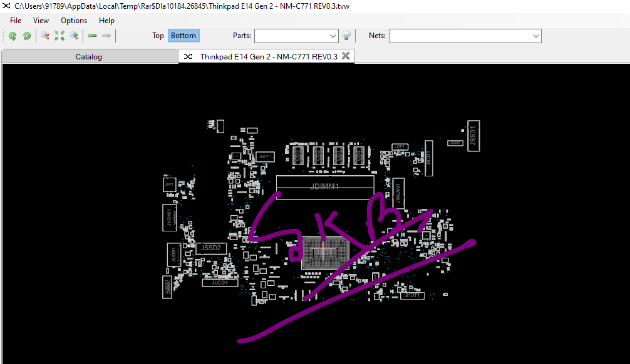The width and height of the screenshot is (630, 364).
Task: Zoom in on the board view
Action: [x=74, y=36]
